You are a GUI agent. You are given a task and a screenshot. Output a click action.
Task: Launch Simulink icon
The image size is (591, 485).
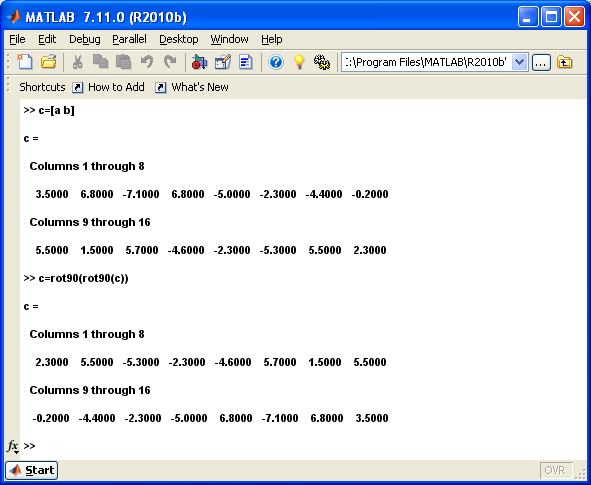point(199,62)
